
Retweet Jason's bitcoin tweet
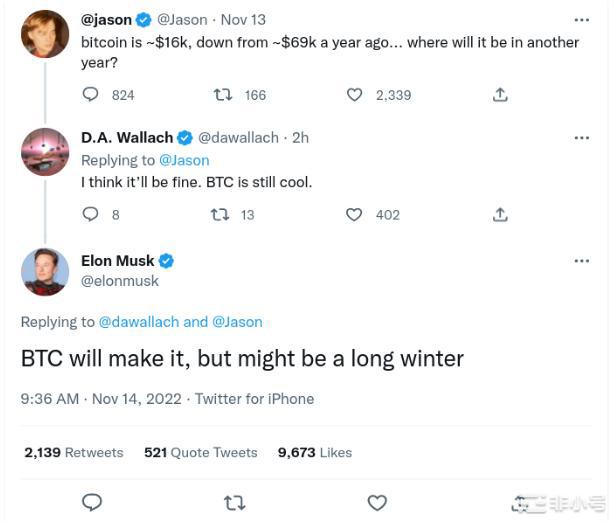click(x=223, y=95)
